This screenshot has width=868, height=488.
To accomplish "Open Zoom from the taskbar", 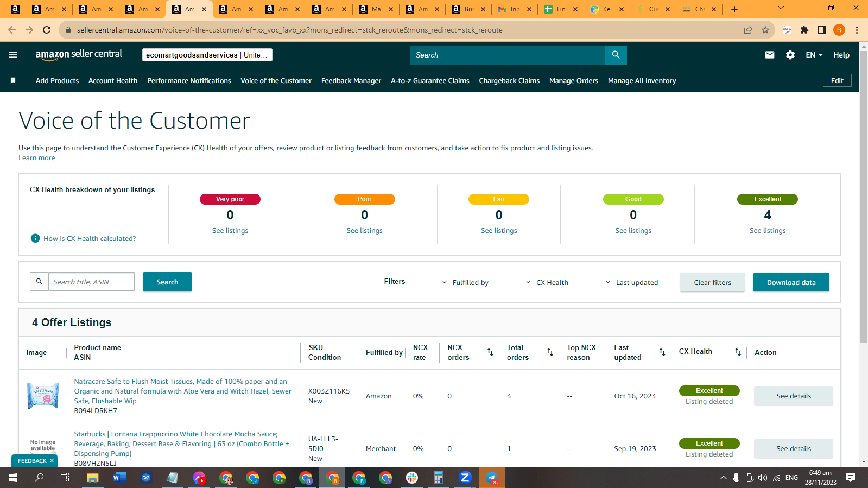I will click(465, 478).
